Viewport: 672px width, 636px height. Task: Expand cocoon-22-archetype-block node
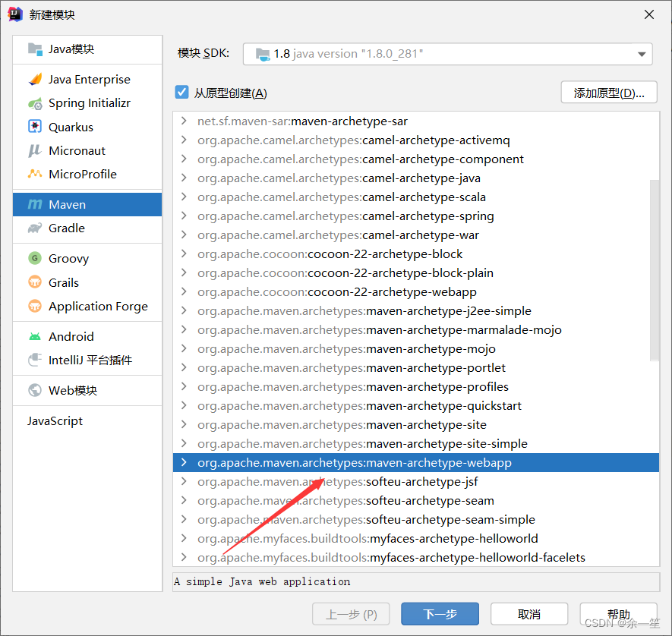coord(184,254)
